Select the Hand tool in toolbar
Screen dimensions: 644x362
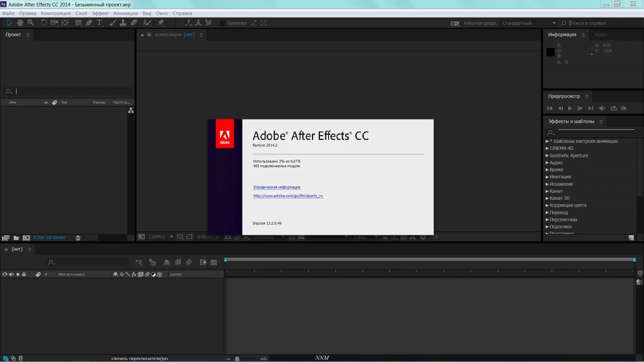[20, 23]
